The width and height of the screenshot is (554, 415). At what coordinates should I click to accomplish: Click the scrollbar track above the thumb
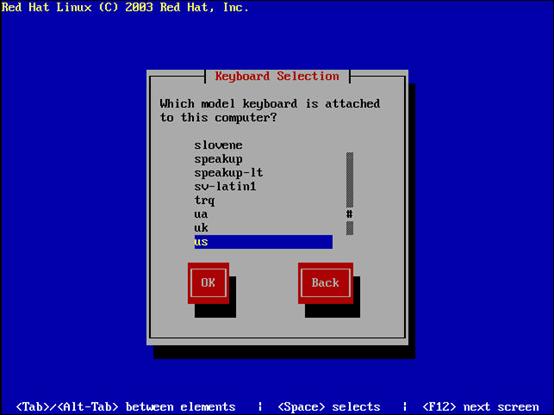click(349, 179)
